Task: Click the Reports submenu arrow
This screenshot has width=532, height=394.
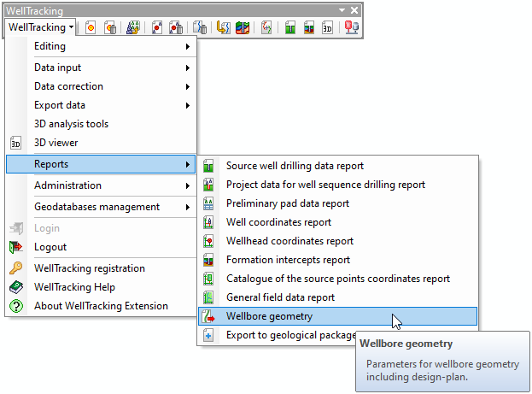Action: tap(188, 164)
